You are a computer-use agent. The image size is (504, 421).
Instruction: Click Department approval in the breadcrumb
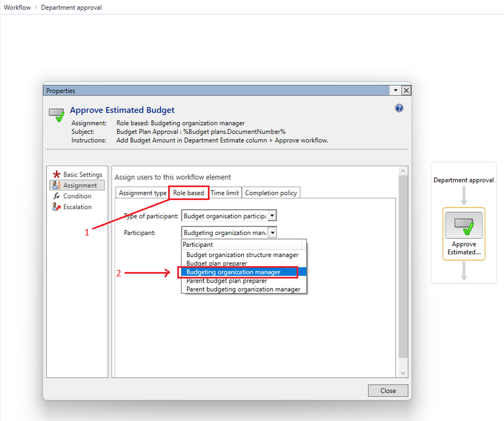click(71, 8)
